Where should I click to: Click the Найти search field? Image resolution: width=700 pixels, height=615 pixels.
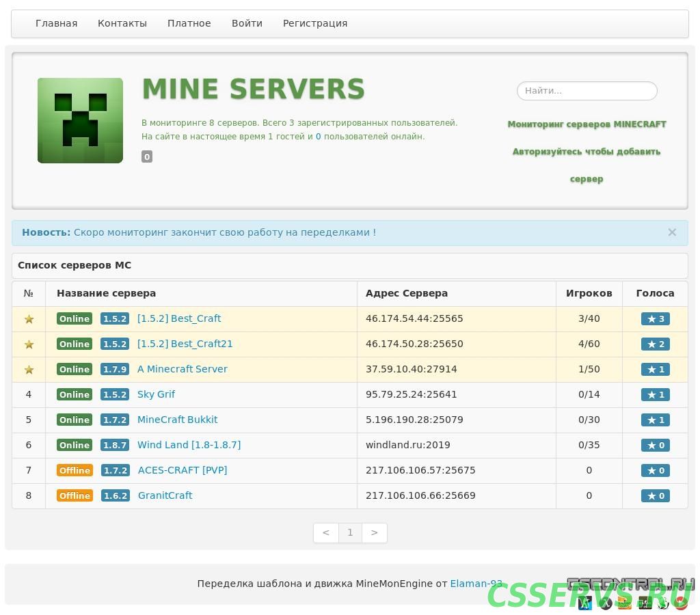pos(587,91)
